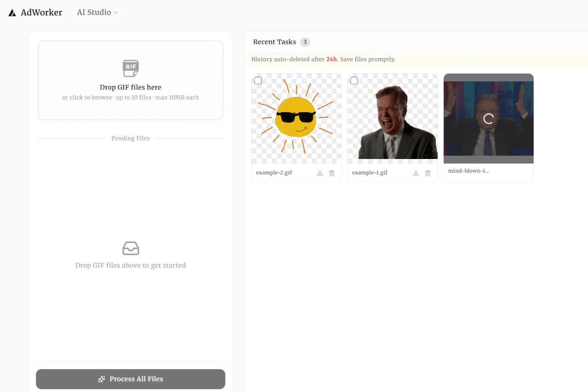This screenshot has height=392, width=588.
Task: Click the Recent Tasks heading
Action: [x=274, y=42]
